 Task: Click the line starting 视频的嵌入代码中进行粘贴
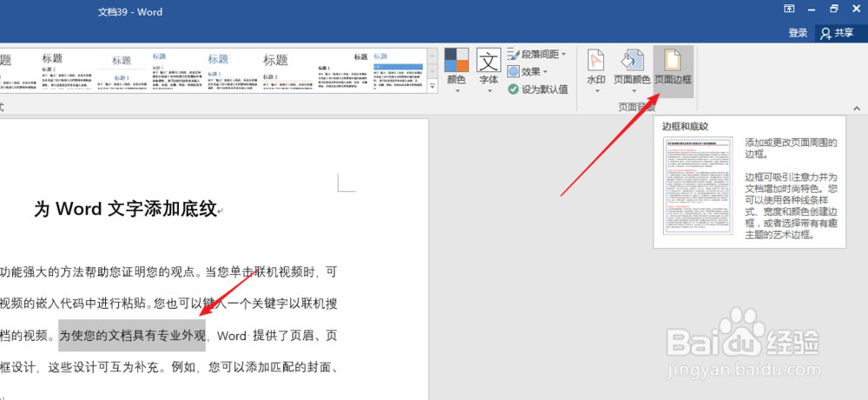(168, 304)
